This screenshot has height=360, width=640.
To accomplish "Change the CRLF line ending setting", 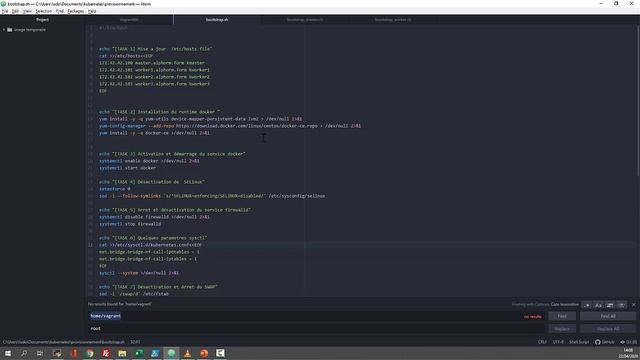I will click(x=542, y=342).
